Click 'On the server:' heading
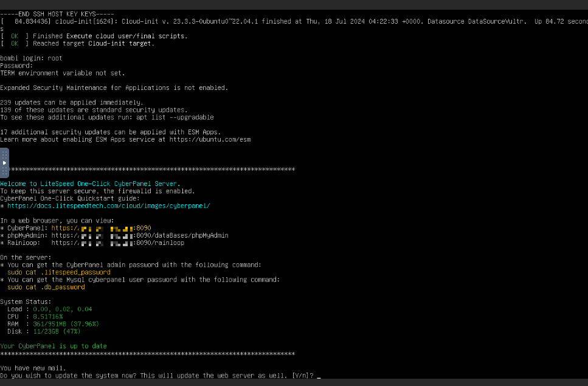This screenshot has width=588, height=386. pyautogui.click(x=26, y=258)
